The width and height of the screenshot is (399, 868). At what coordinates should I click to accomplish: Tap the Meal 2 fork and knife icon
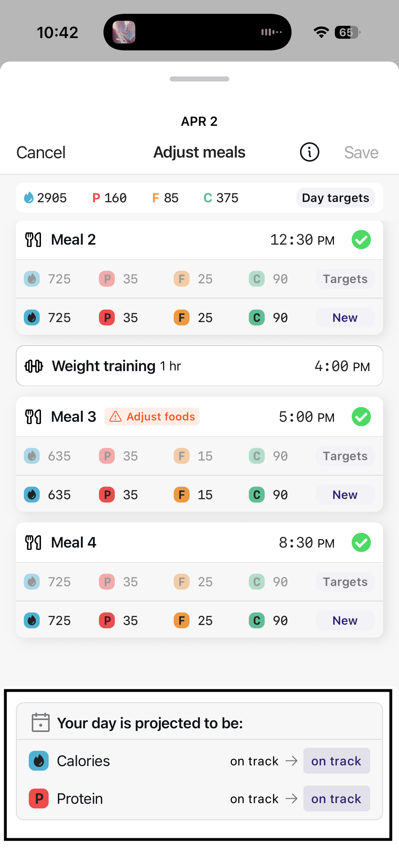(33, 240)
